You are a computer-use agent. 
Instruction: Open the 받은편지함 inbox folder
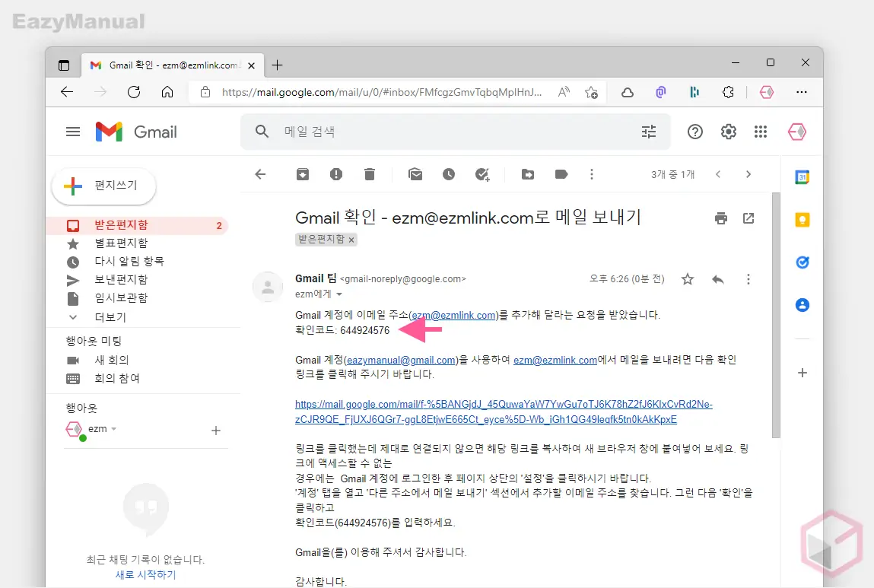[137, 225]
